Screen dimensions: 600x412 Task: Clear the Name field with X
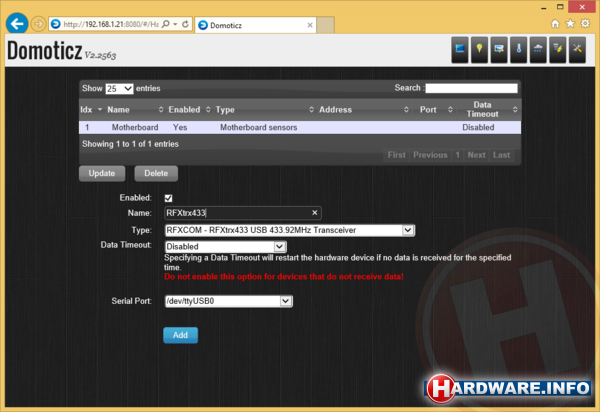315,213
